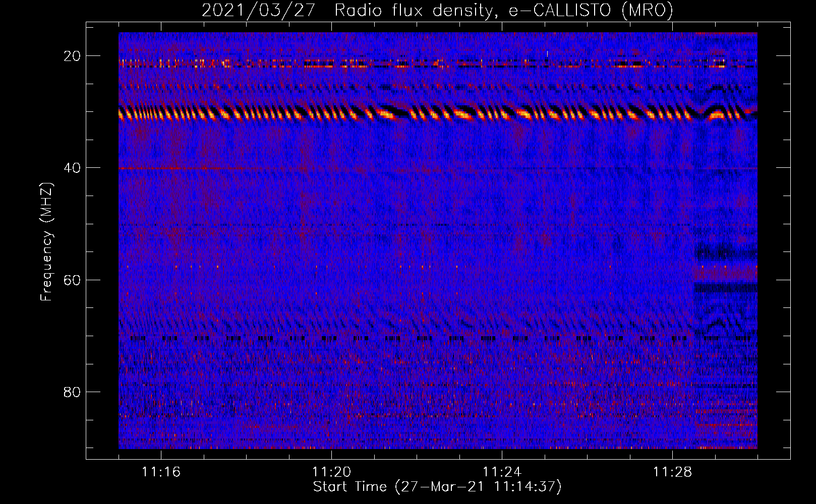Click the 'Start Time (27-Mar-21 11:14:37)' label
The height and width of the screenshot is (504, 816).
pyautogui.click(x=437, y=487)
